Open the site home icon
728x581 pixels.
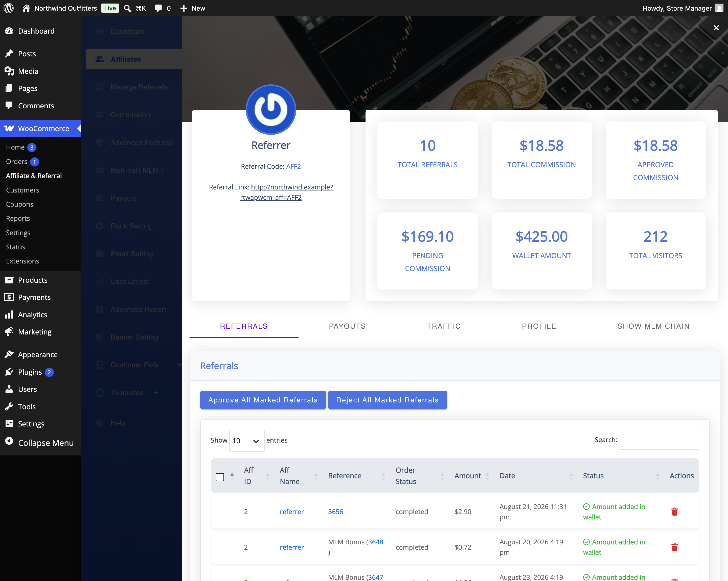[26, 8]
